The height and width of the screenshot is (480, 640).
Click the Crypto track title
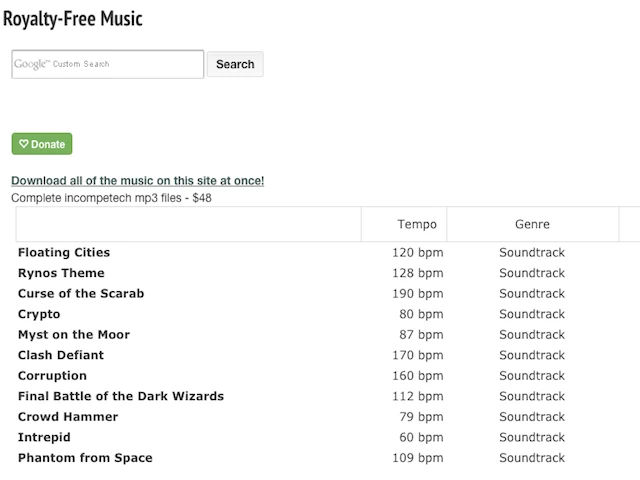(39, 314)
